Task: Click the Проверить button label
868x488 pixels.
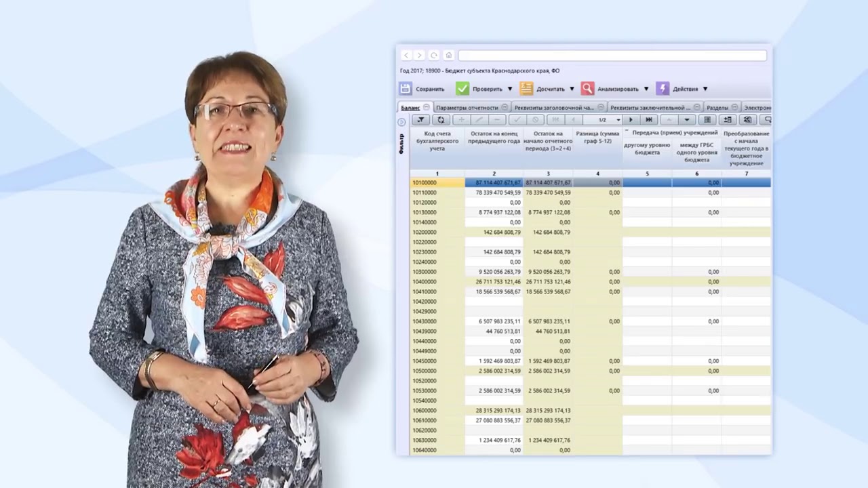Action: coord(488,89)
